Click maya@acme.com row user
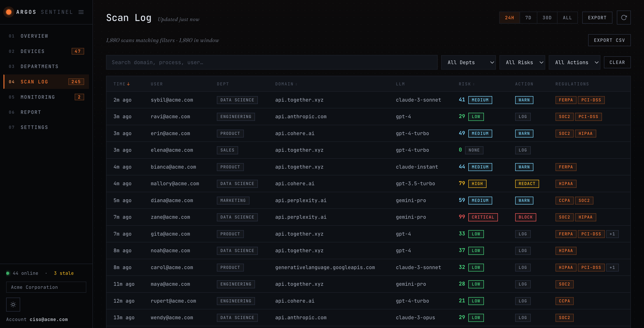This screenshot has width=644, height=328. click(x=170, y=284)
